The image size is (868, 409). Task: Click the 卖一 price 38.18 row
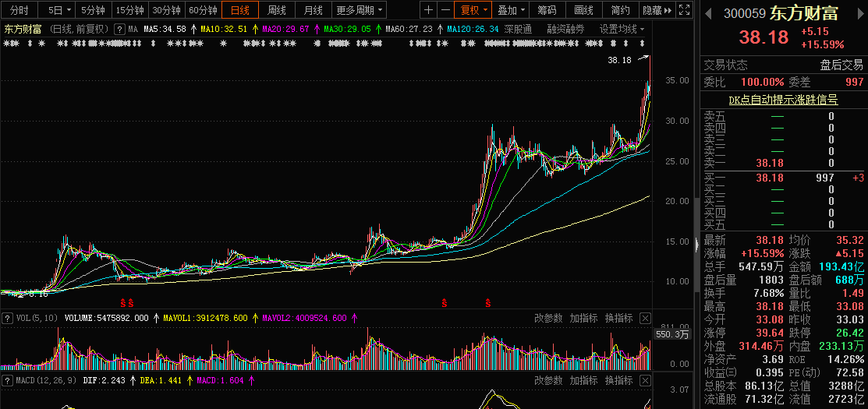click(x=783, y=163)
